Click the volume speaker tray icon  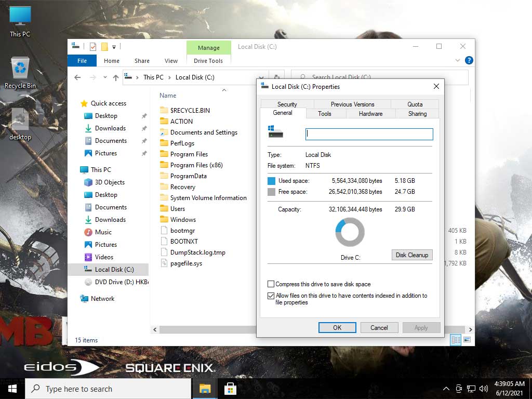click(x=484, y=389)
